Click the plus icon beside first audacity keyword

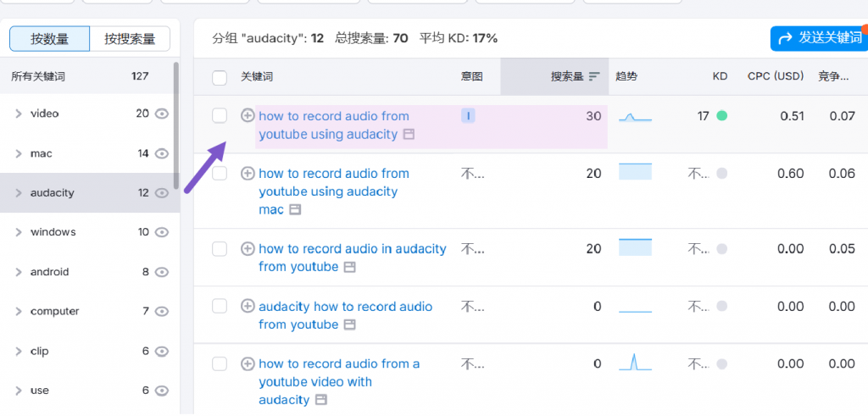click(248, 116)
